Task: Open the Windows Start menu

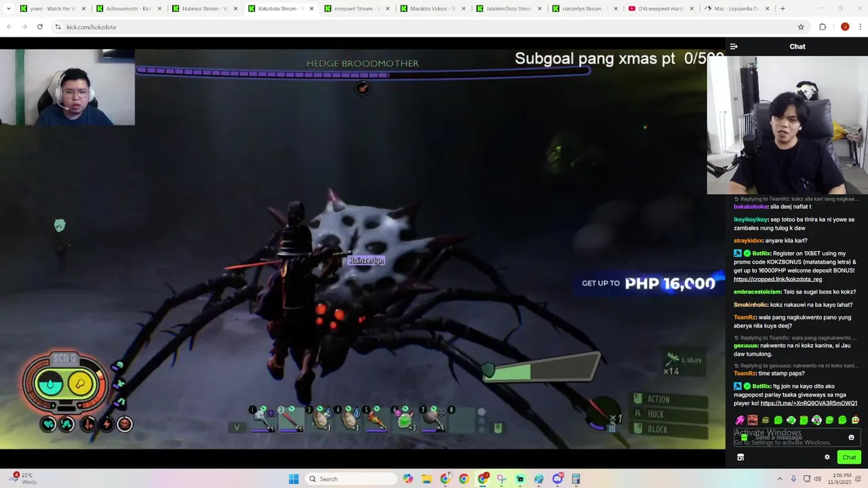Action: pyautogui.click(x=294, y=479)
